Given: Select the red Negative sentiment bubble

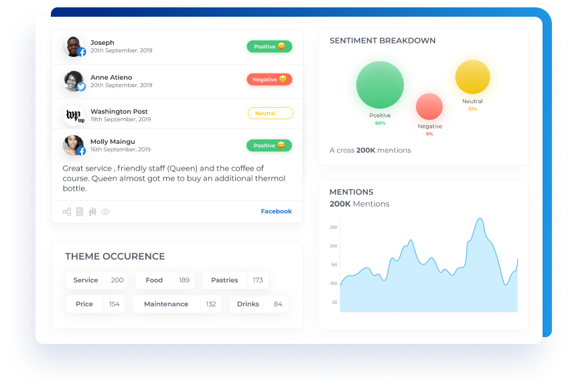Looking at the screenshot, I should coord(429,106).
